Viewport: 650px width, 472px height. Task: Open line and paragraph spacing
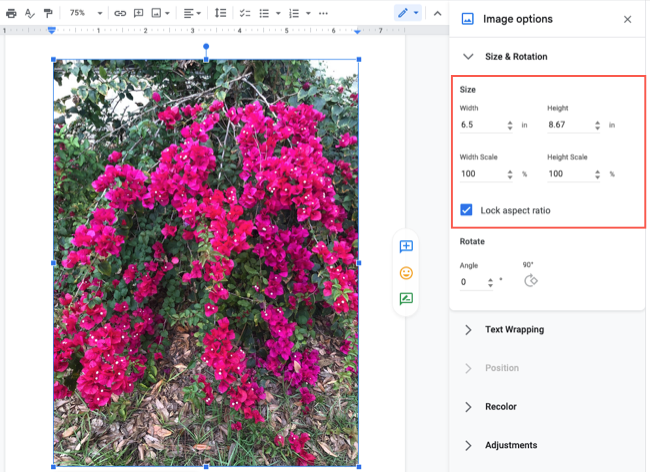[x=220, y=13]
